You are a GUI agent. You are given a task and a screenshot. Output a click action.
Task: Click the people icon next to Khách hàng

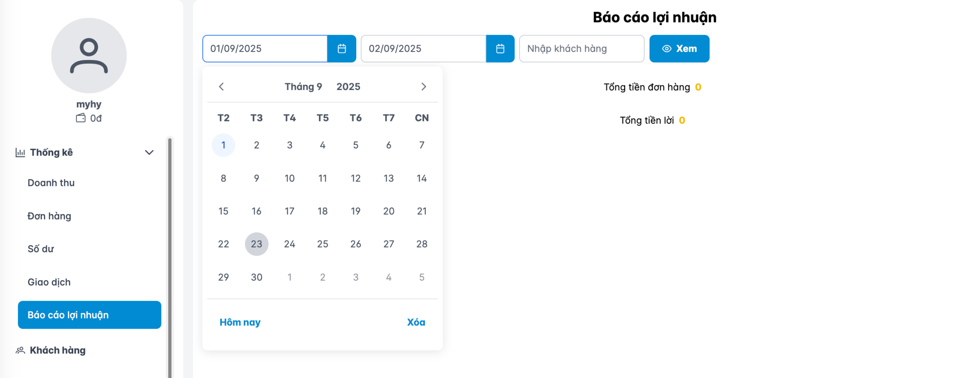coord(20,350)
